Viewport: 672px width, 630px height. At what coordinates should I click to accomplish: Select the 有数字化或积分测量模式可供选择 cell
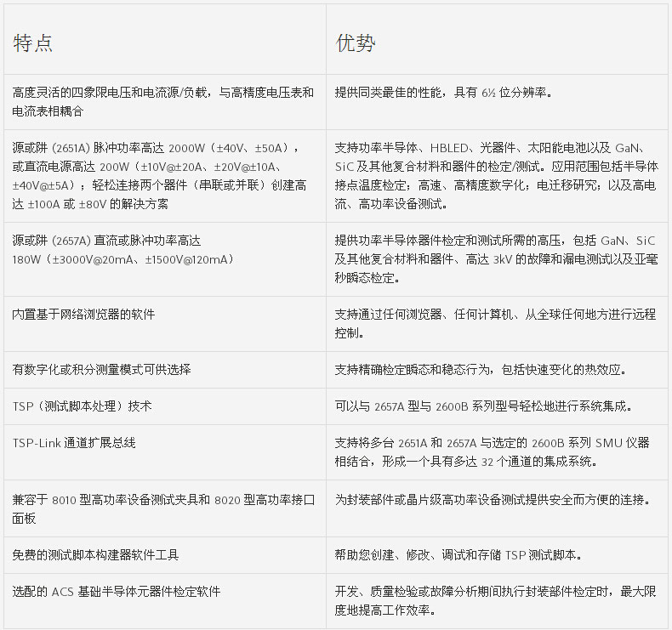101,370
